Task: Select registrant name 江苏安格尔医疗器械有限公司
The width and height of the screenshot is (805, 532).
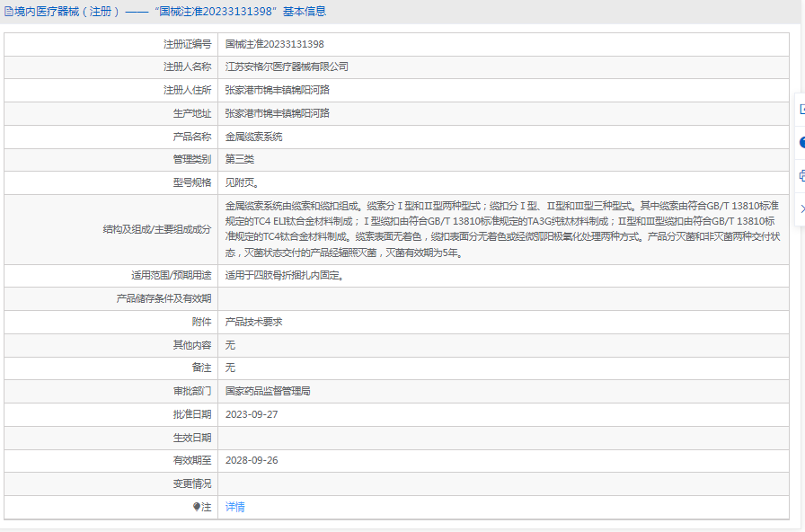Action: tap(287, 66)
